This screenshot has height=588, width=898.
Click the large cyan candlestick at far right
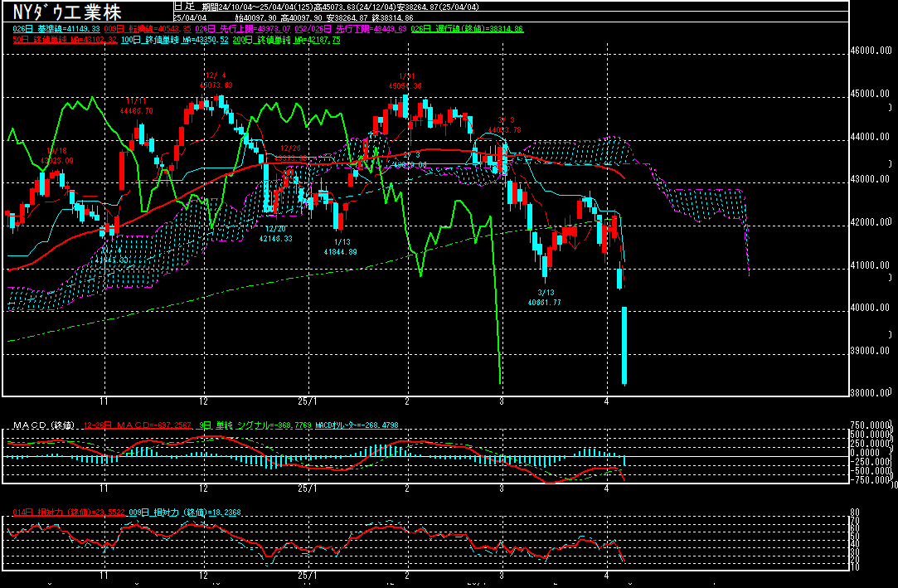click(625, 345)
